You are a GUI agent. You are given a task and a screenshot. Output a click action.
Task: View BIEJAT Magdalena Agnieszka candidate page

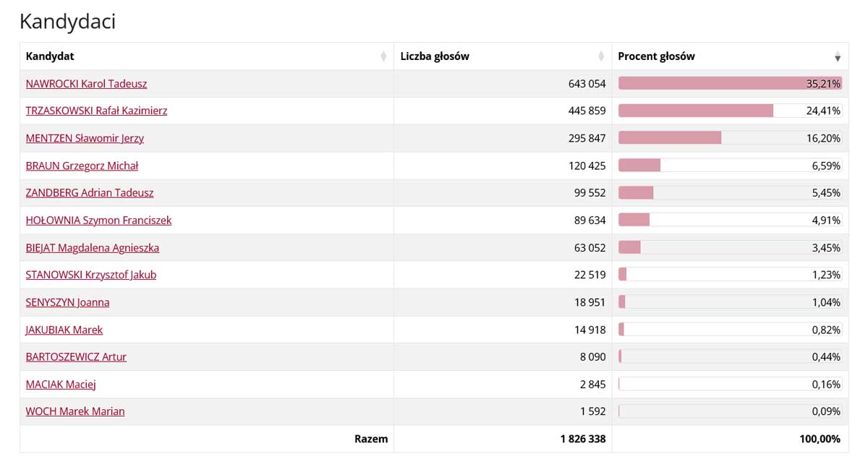pos(92,248)
